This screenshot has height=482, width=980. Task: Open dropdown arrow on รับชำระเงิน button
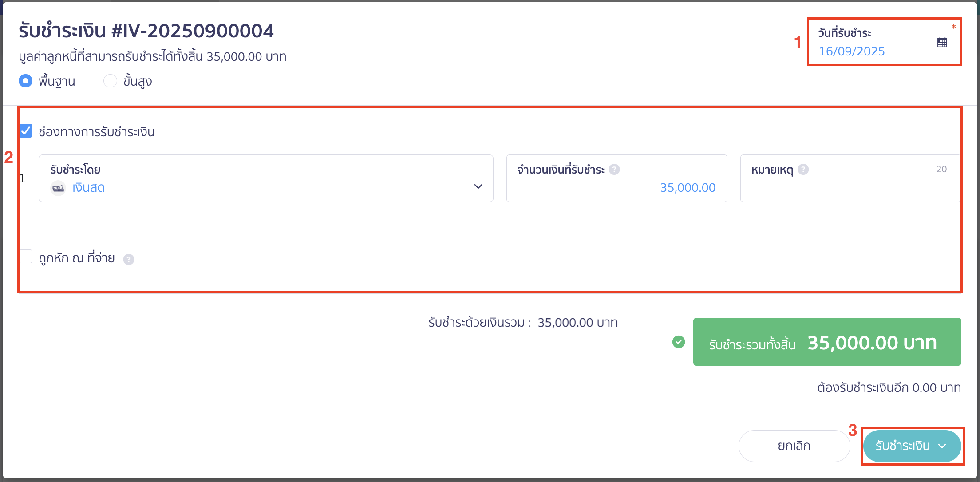tap(942, 446)
